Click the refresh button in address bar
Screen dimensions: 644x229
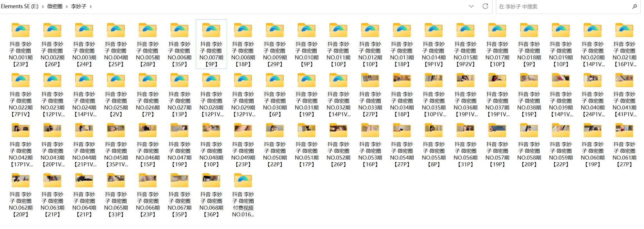coord(485,6)
